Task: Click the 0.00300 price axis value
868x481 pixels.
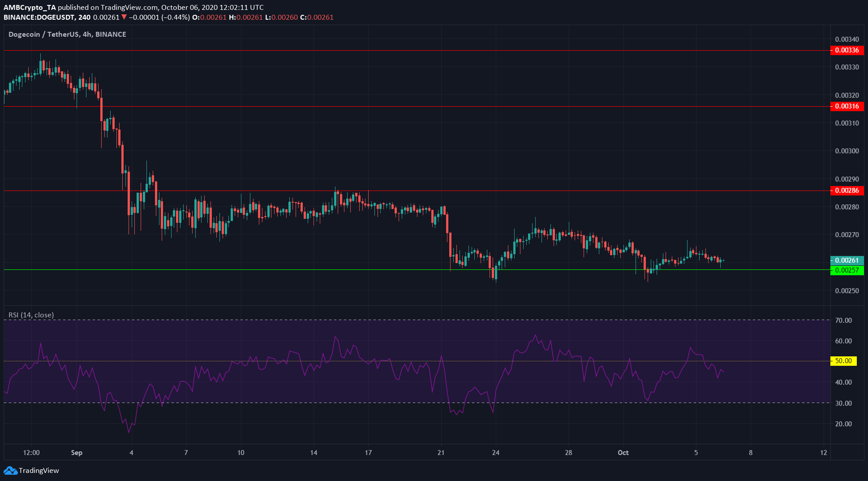Action: [847, 151]
